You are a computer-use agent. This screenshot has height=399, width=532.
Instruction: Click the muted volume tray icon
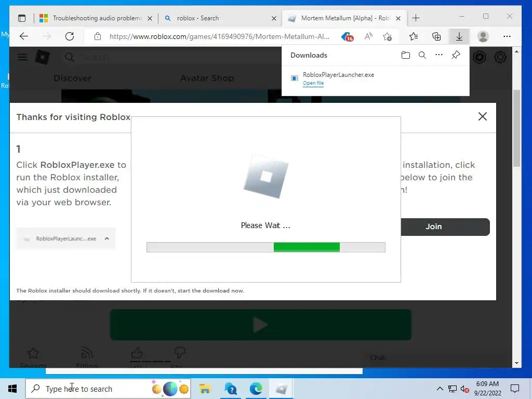pos(464,389)
